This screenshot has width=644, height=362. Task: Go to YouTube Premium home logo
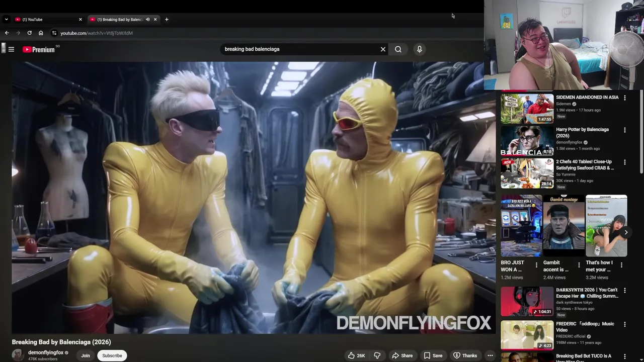39,49
